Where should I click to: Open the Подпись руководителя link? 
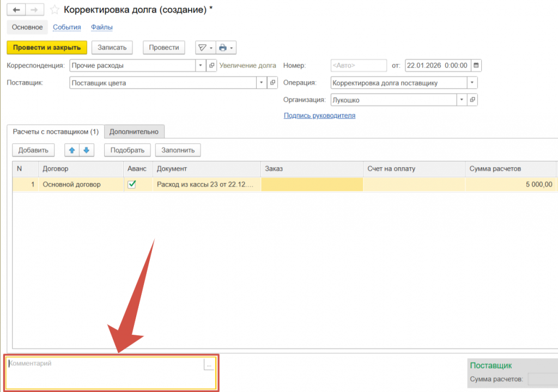coord(319,115)
